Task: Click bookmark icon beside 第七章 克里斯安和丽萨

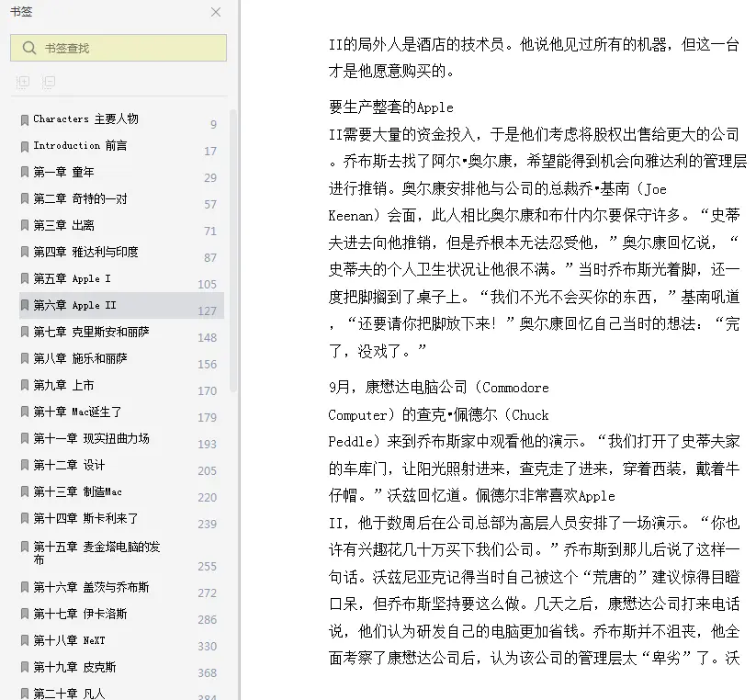Action: tap(25, 332)
